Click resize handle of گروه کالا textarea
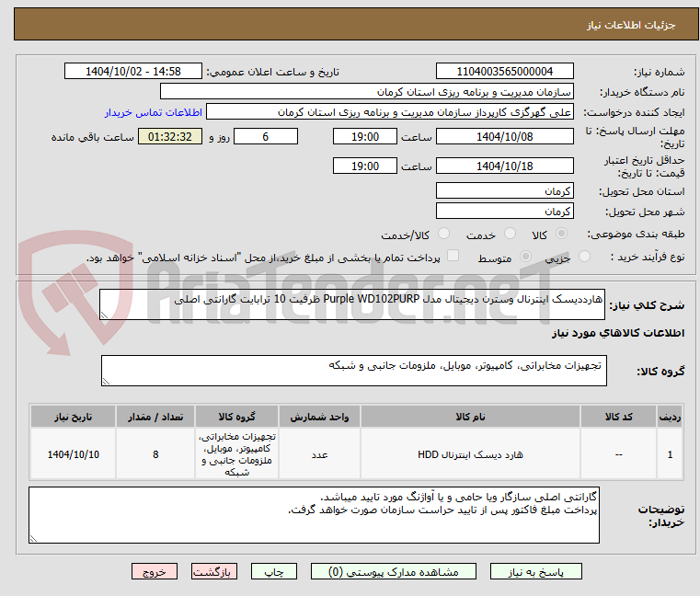Screen dimensions: 700x596 pyautogui.click(x=106, y=382)
